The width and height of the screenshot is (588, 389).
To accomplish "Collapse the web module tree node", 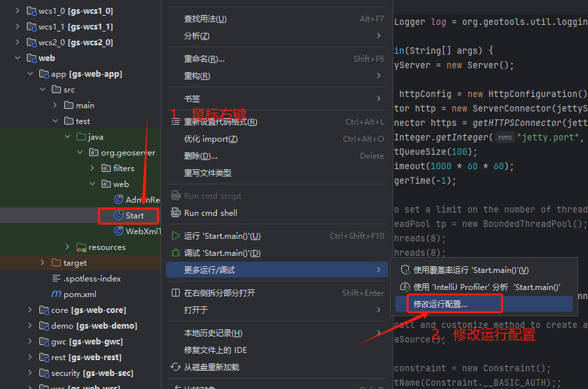I will (x=18, y=58).
